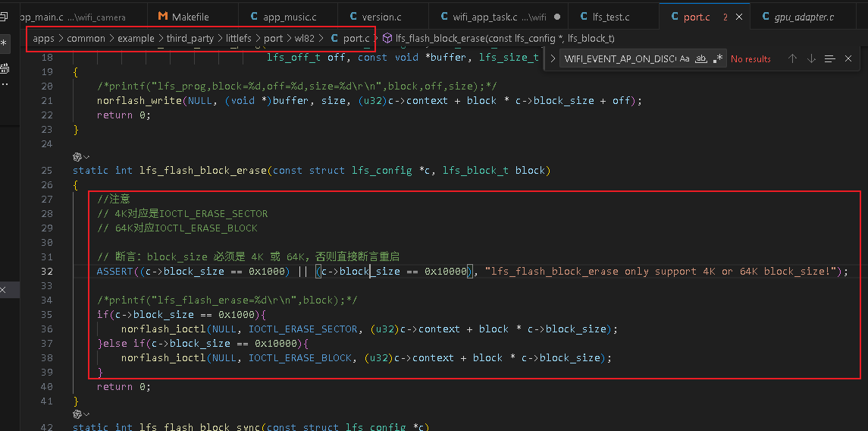Viewport: 868px width, 431px height.
Task: Switch to the app_music.c tab
Action: 283,17
